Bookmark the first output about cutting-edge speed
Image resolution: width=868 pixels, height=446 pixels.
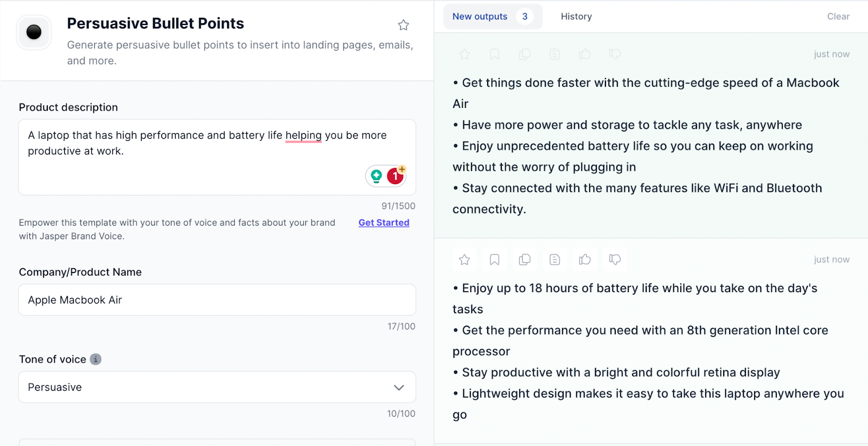tap(494, 54)
